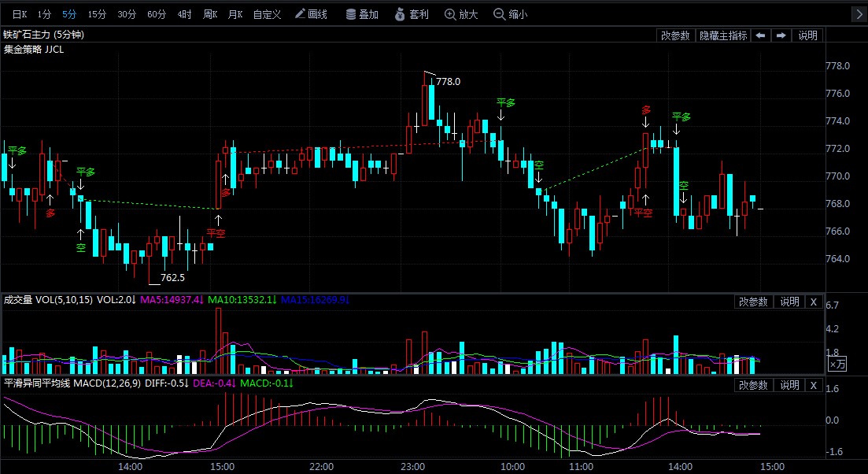Zoom in with the 放大 button
Viewport: 868px width, 474px height.
coord(462,14)
